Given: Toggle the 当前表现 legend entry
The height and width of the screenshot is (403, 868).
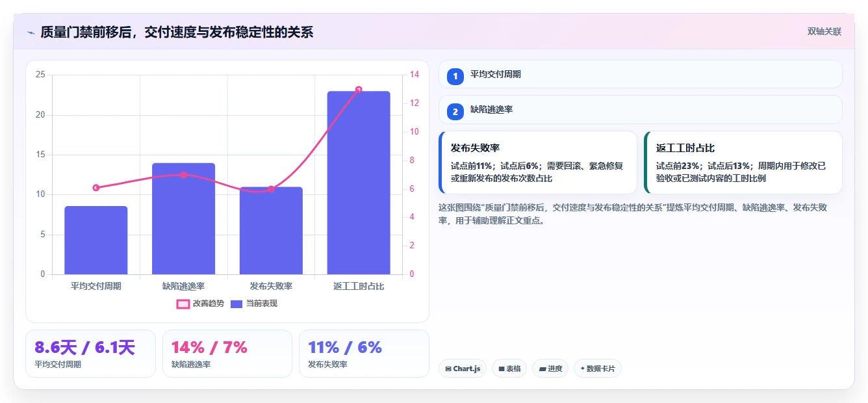Looking at the screenshot, I should 254,304.
